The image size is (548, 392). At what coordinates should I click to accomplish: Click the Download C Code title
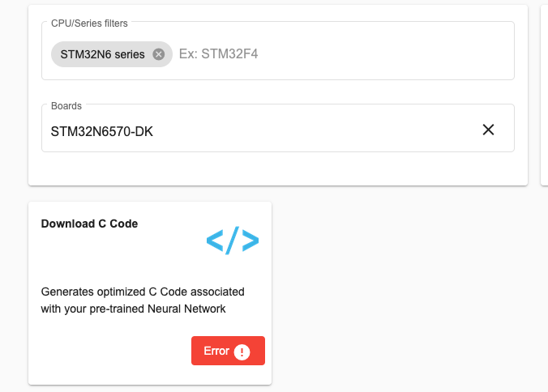click(89, 224)
